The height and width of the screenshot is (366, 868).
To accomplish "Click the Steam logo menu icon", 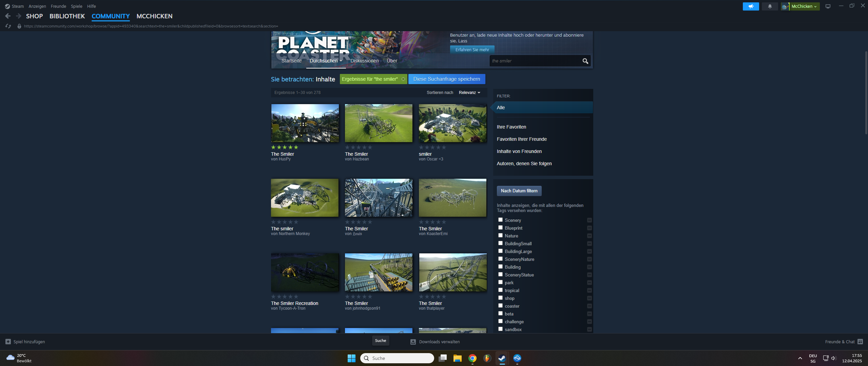I will click(x=7, y=6).
